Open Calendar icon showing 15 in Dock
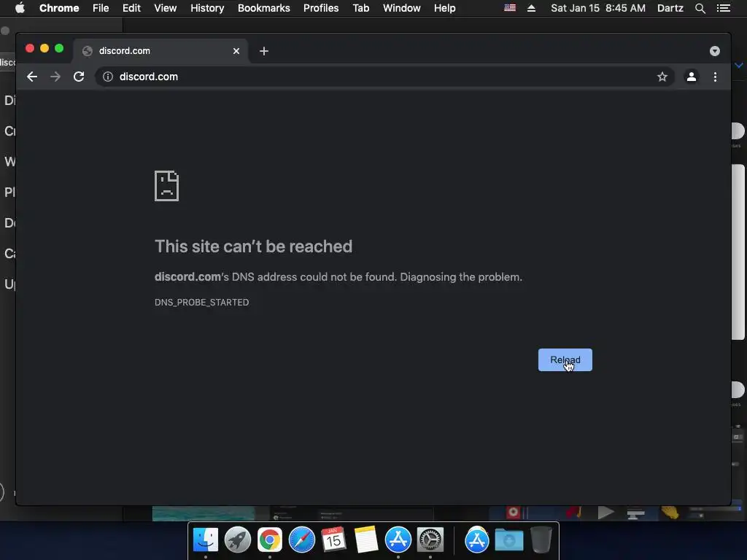 pos(333,540)
